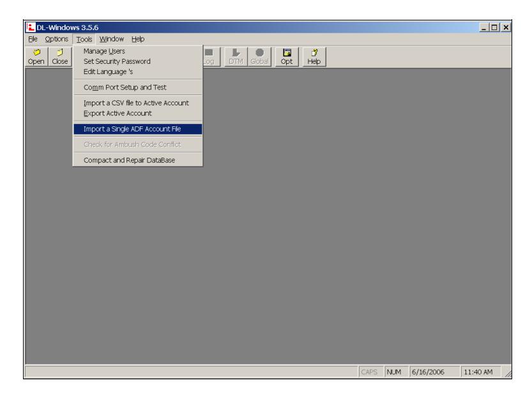Image resolution: width=532 pixels, height=394 pixels.
Task: Open the File menu
Action: point(33,39)
